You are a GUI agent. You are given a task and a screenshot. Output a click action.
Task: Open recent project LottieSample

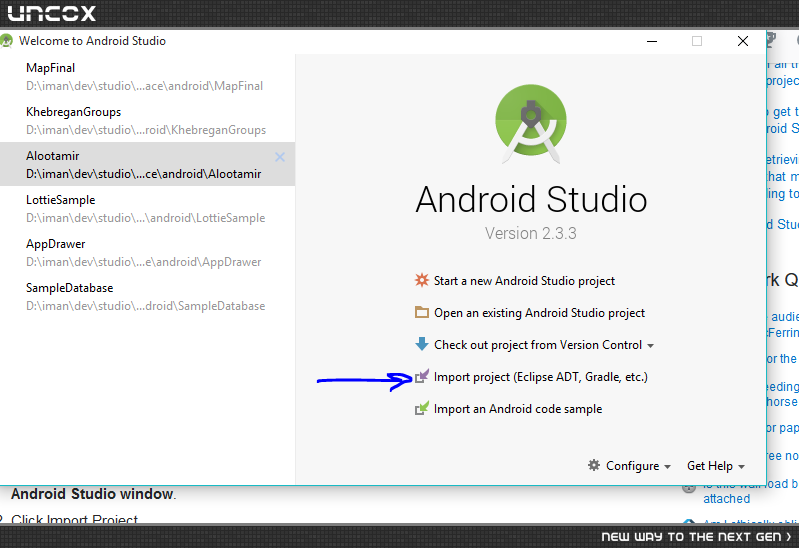147,208
